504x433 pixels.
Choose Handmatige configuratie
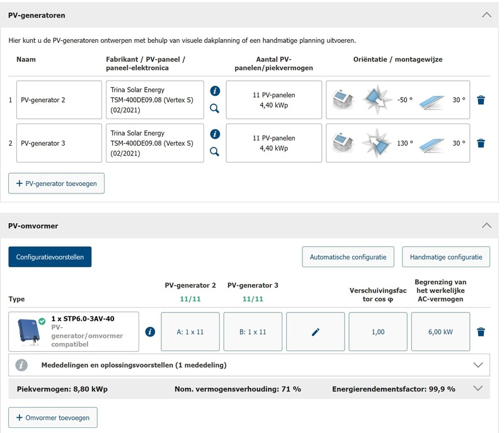[x=446, y=257]
